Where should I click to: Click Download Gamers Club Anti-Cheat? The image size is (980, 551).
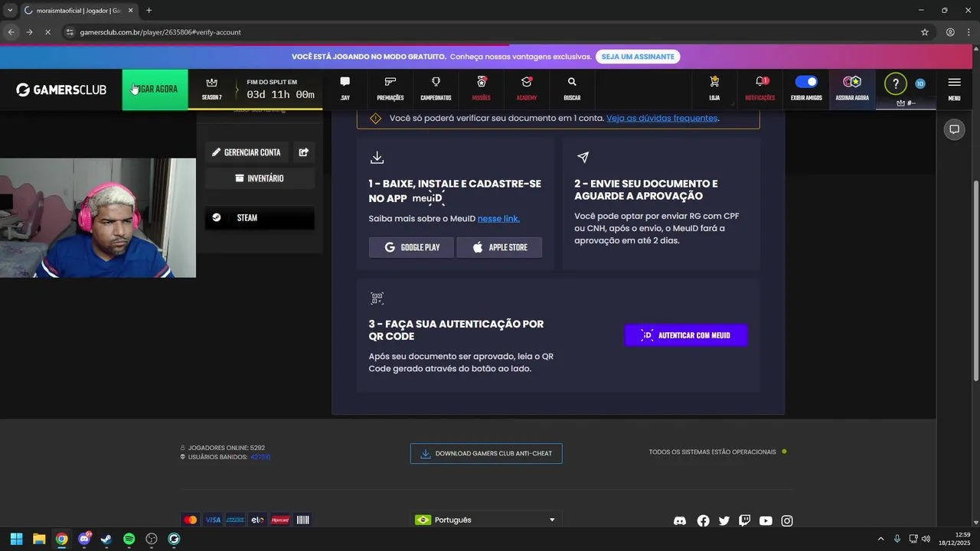pos(486,454)
